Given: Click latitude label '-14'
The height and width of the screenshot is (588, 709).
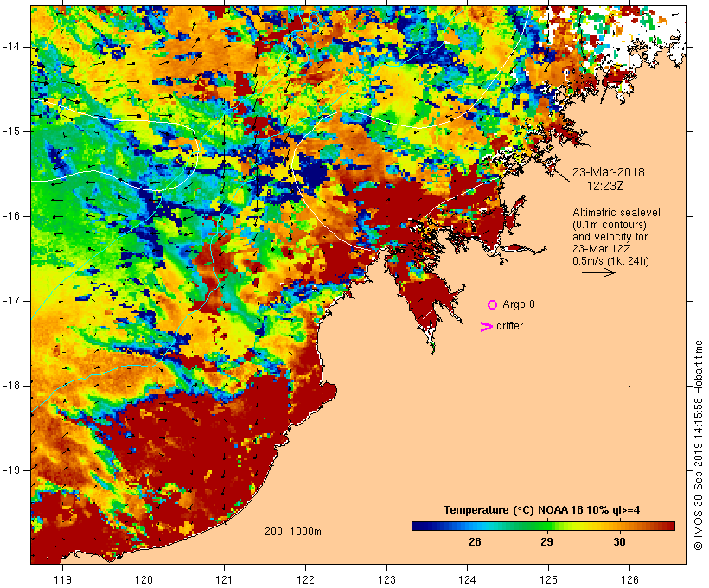Looking at the screenshot, I should [11, 47].
